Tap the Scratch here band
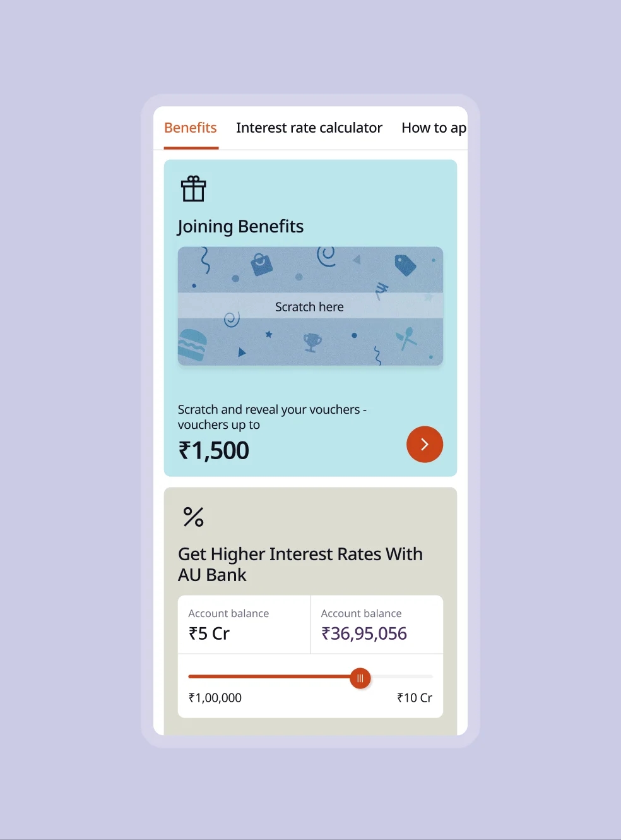Screen dimensions: 621x840 (310, 307)
